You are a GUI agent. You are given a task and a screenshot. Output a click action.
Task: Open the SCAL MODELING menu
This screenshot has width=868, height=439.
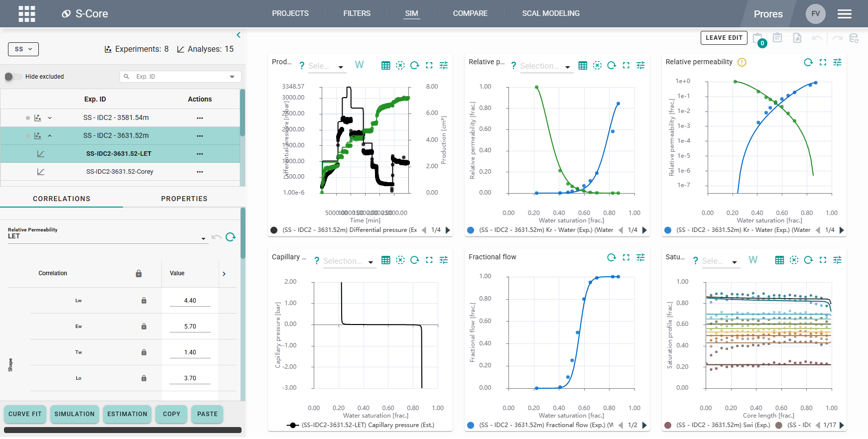click(x=551, y=13)
